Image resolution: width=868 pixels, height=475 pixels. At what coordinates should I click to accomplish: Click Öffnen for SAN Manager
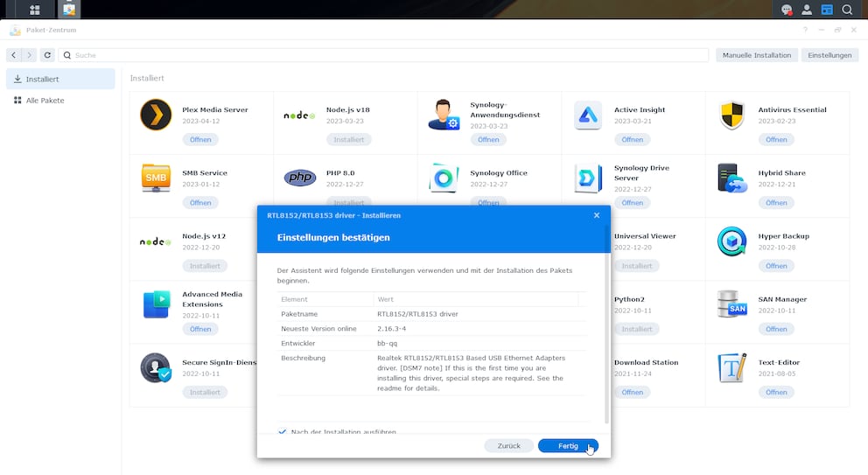(x=776, y=329)
